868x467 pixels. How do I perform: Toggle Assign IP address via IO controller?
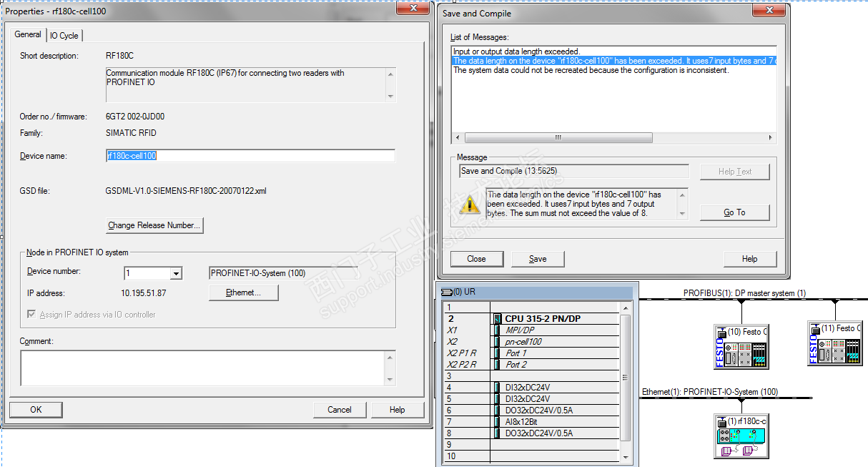click(x=31, y=315)
